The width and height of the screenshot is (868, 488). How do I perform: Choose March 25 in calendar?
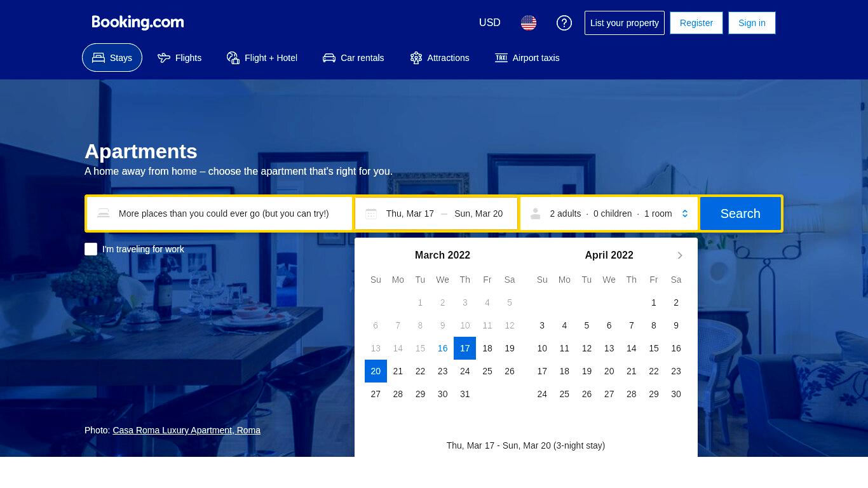pos(487,371)
